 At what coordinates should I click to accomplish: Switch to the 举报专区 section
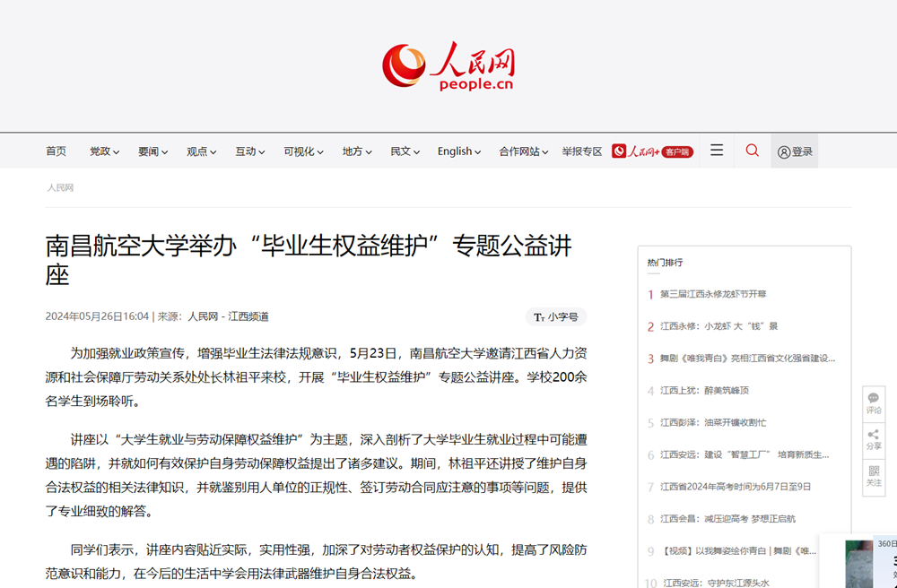[x=583, y=151]
